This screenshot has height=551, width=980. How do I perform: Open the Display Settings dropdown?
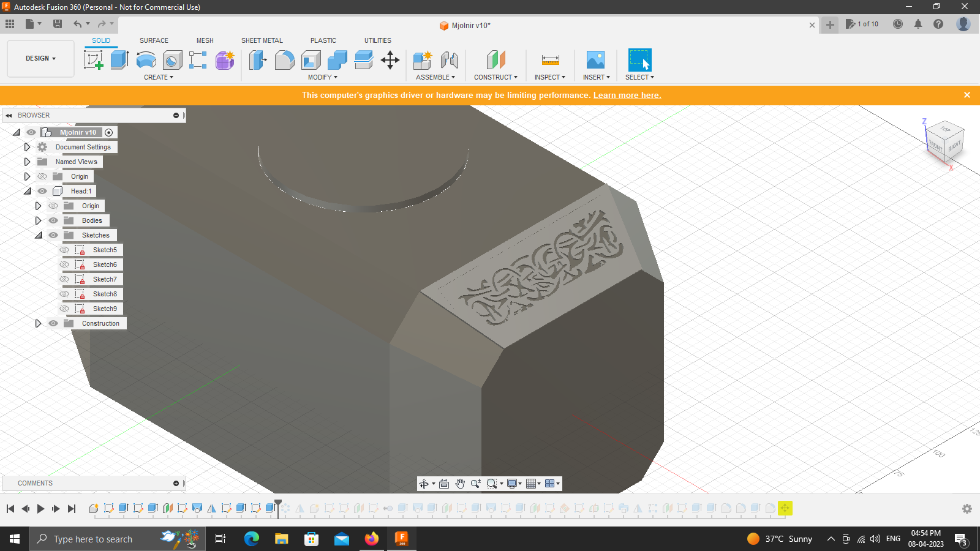(513, 484)
